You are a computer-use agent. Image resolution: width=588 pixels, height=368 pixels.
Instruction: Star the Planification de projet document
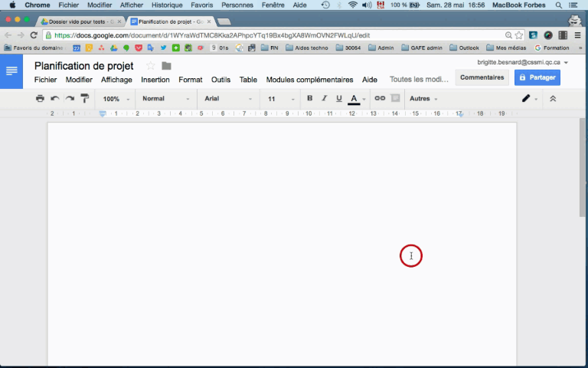click(150, 66)
